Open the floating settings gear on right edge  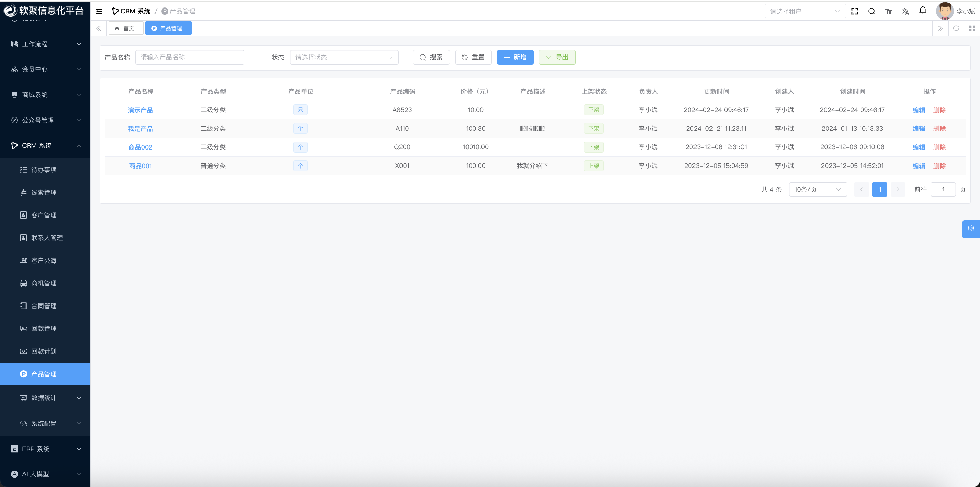pos(970,229)
